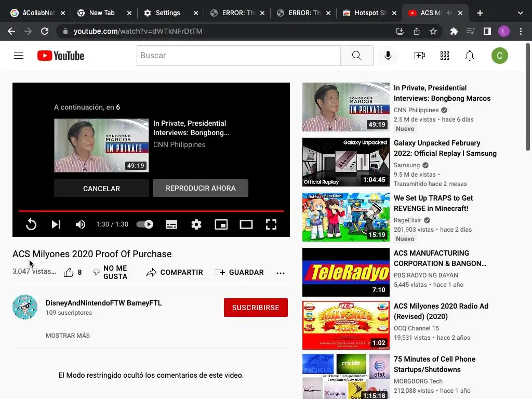Viewport: 532px width, 399px height.
Task: Open the YouTube apps grid
Action: coord(445,55)
